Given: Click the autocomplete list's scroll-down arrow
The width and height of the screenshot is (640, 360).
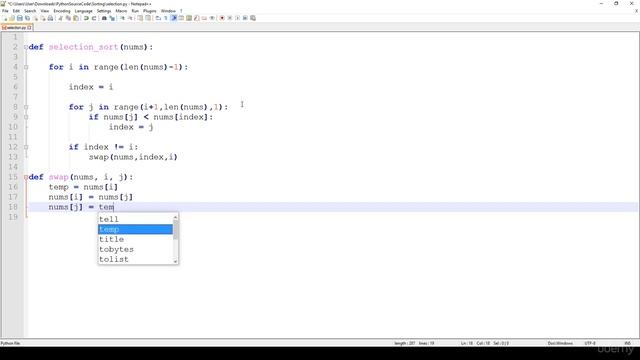Looking at the screenshot, I should pyautogui.click(x=176, y=261).
